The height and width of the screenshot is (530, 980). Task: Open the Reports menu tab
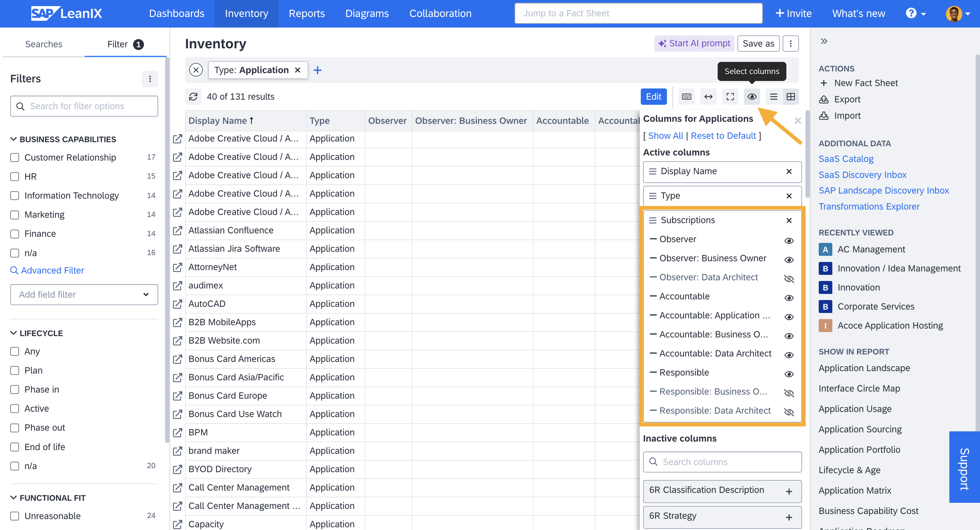(x=307, y=13)
